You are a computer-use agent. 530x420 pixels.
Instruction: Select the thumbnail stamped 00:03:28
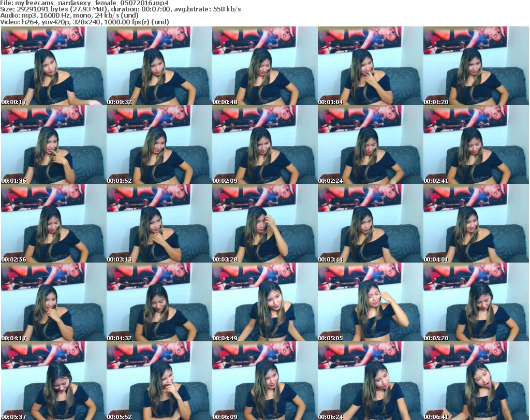(x=264, y=224)
